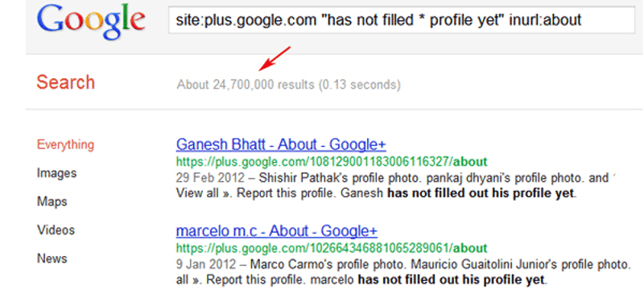
Task: Switch to News results
Action: click(52, 258)
